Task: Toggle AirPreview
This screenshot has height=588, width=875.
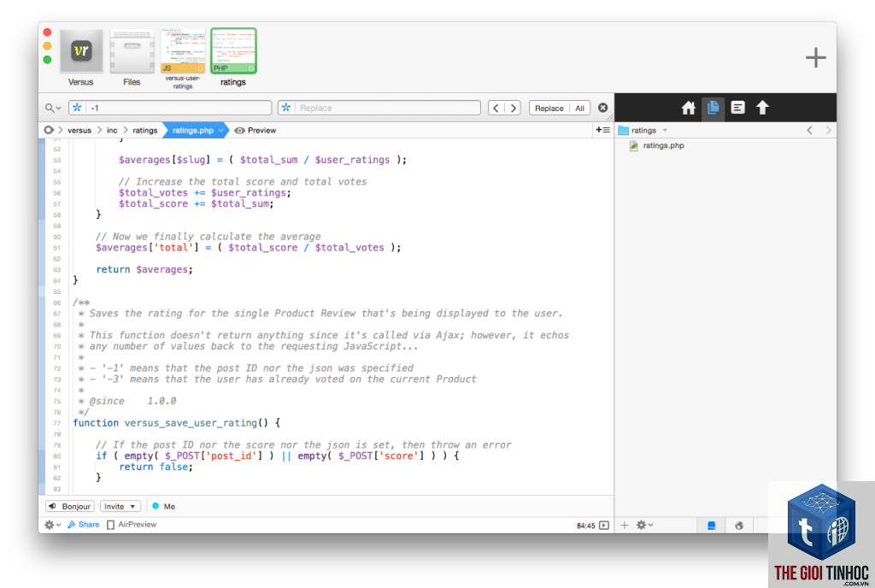Action: pos(132,525)
